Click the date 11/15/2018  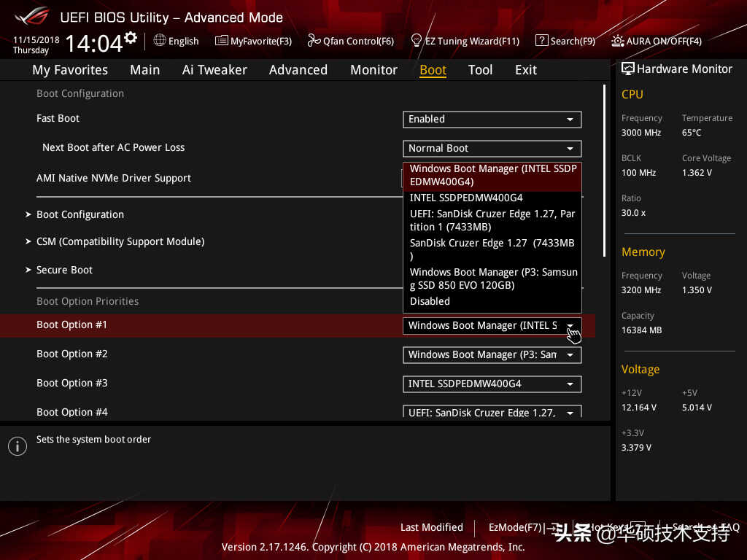(x=36, y=40)
